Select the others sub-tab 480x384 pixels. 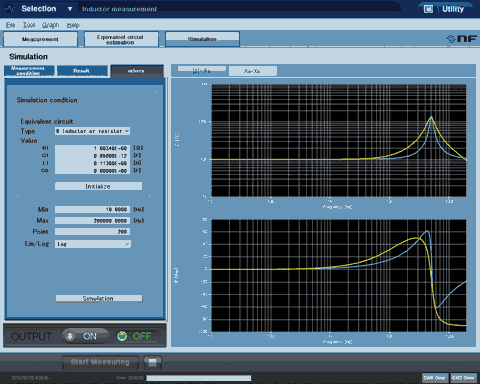tap(137, 71)
